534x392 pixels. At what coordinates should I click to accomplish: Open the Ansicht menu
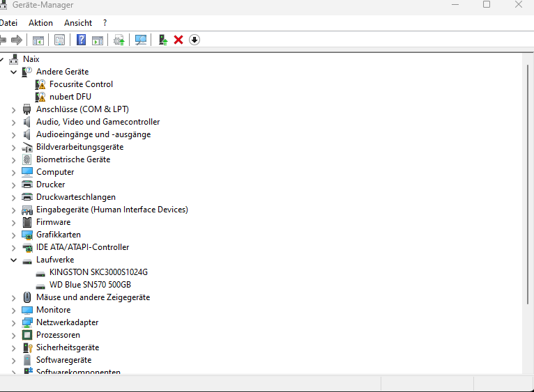coord(78,23)
